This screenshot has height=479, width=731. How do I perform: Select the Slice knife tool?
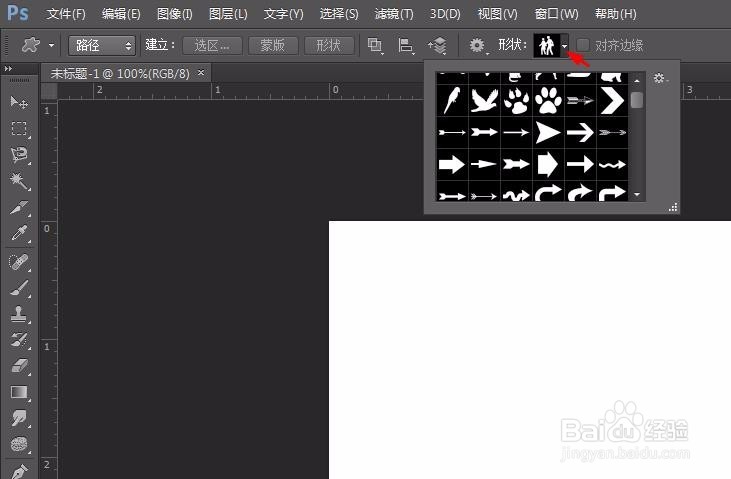19,208
